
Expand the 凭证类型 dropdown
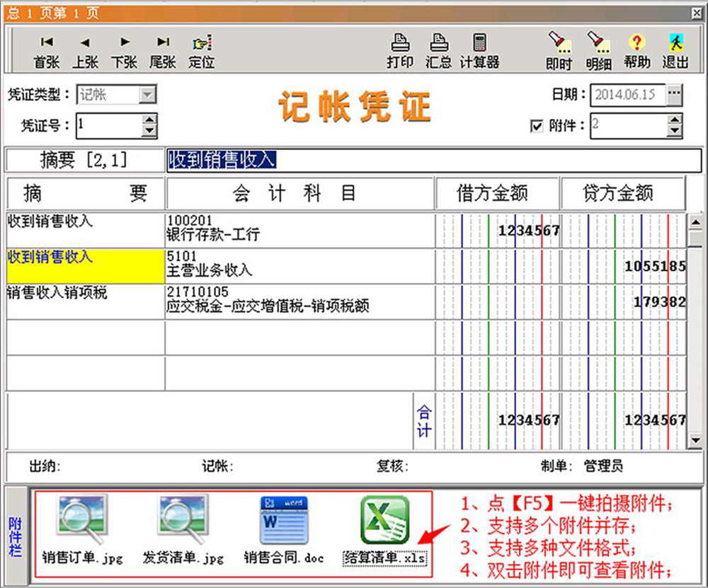147,95
